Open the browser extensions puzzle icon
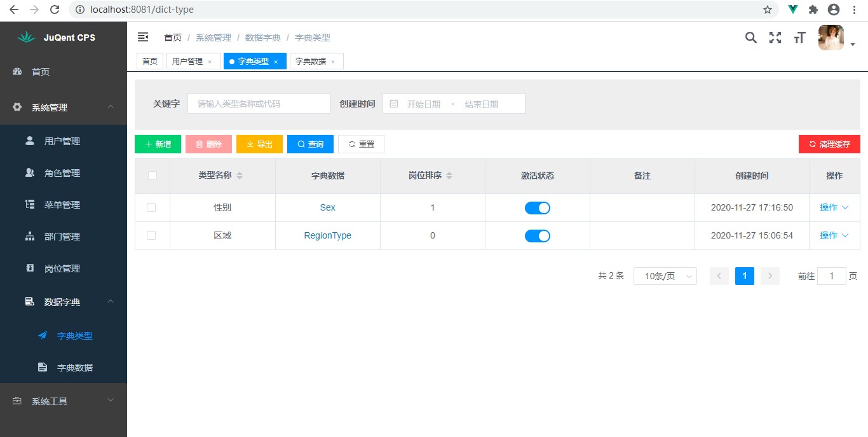Image resolution: width=868 pixels, height=437 pixels. pyautogui.click(x=813, y=10)
